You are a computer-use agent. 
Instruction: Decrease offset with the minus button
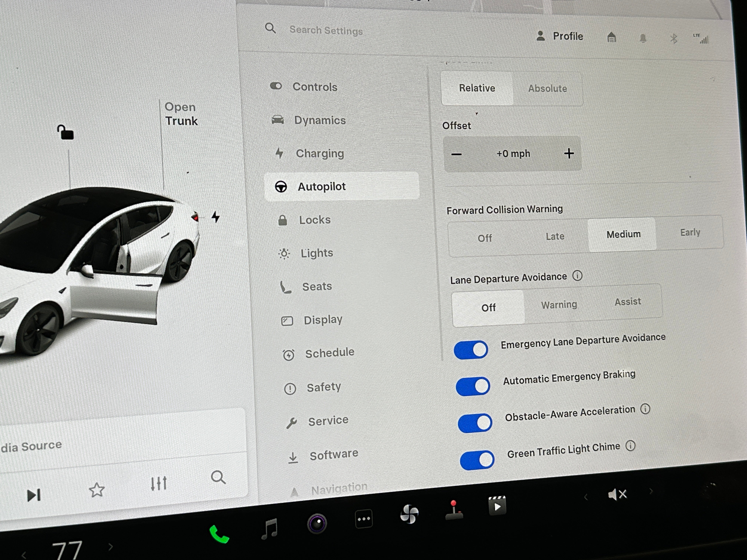click(456, 154)
